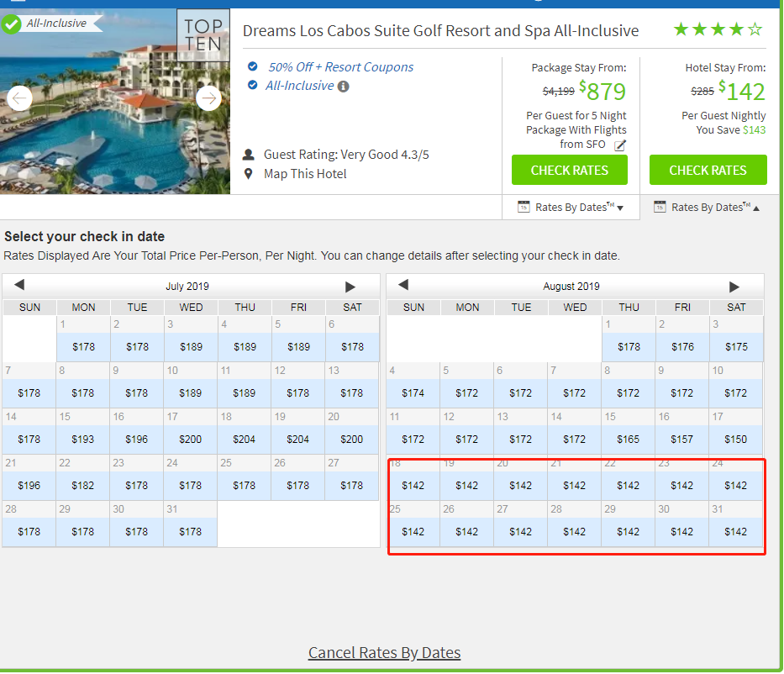
Task: Click the guest rating person icon
Action: pos(248,155)
